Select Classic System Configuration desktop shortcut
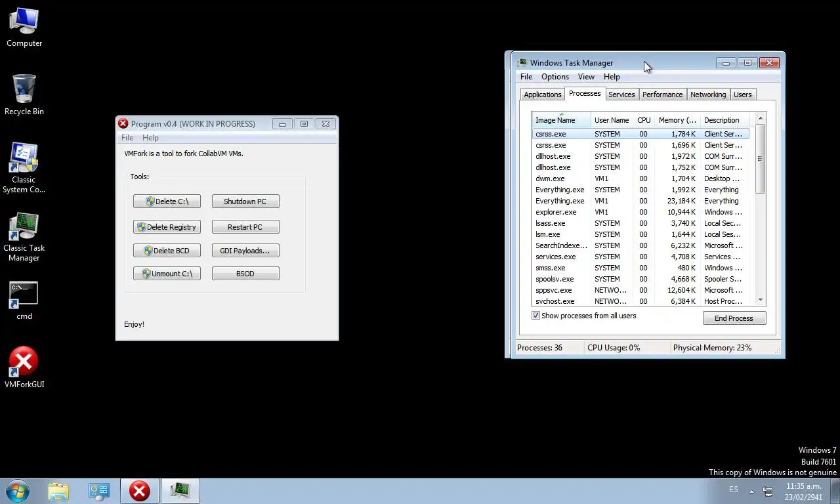The image size is (840, 504). tap(24, 168)
